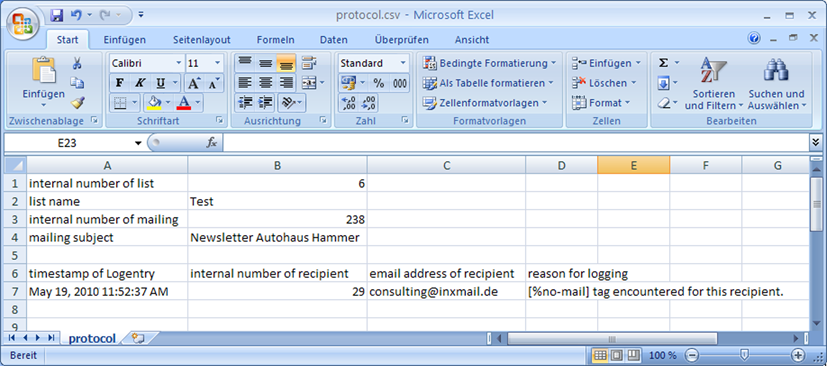Click the insert function fx icon

tap(211, 143)
